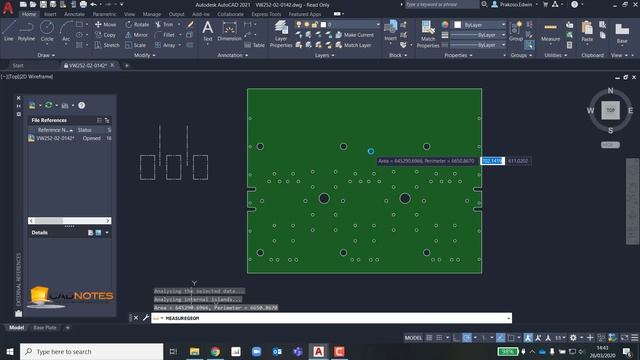Image resolution: width=640 pixels, height=360 pixels.
Task: Click the MEASUREGEOM command line input
Action: point(332,318)
